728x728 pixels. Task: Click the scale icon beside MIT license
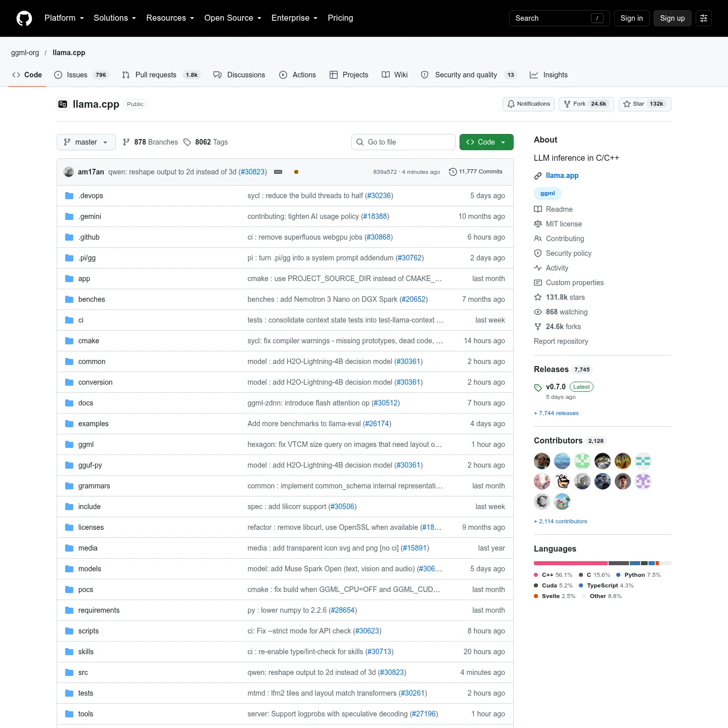coord(538,224)
